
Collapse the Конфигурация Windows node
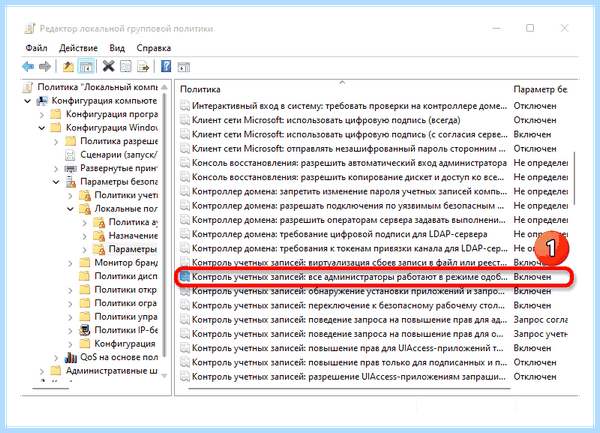[42, 128]
